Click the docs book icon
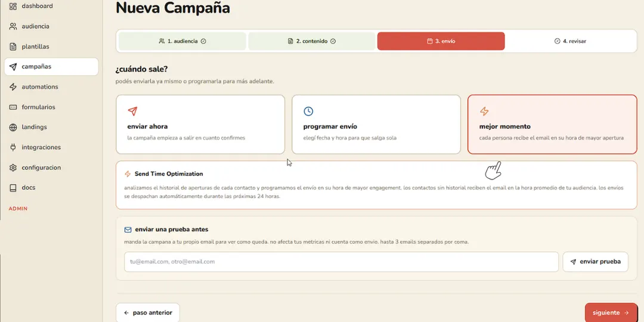Image resolution: width=644 pixels, height=322 pixels. (x=13, y=187)
